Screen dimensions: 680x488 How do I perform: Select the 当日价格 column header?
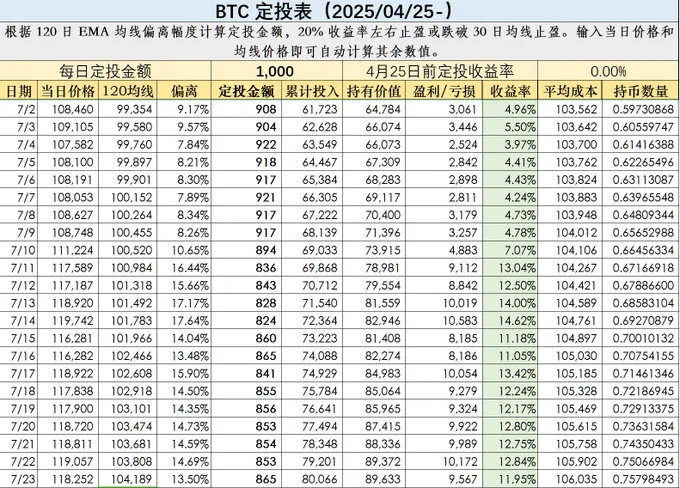68,91
